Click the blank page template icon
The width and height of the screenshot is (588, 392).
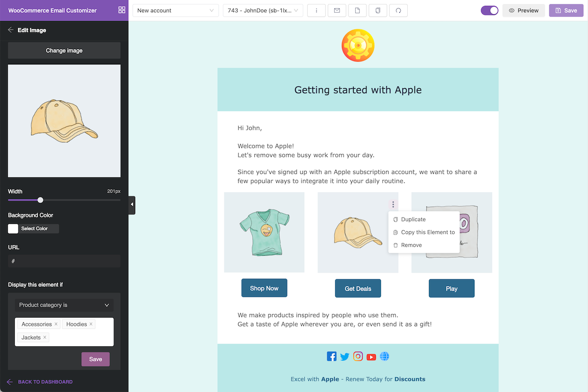tap(358, 10)
